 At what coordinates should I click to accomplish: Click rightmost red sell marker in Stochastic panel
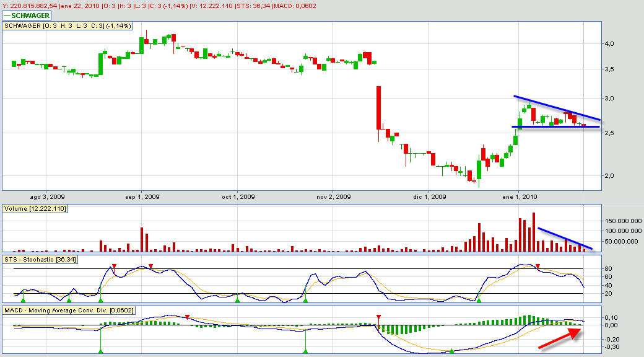tap(537, 266)
